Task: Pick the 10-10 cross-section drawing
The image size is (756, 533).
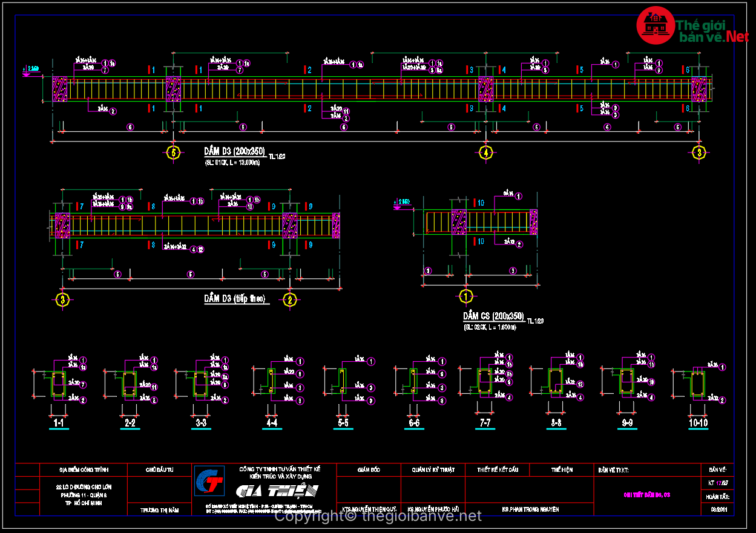Action: point(698,384)
